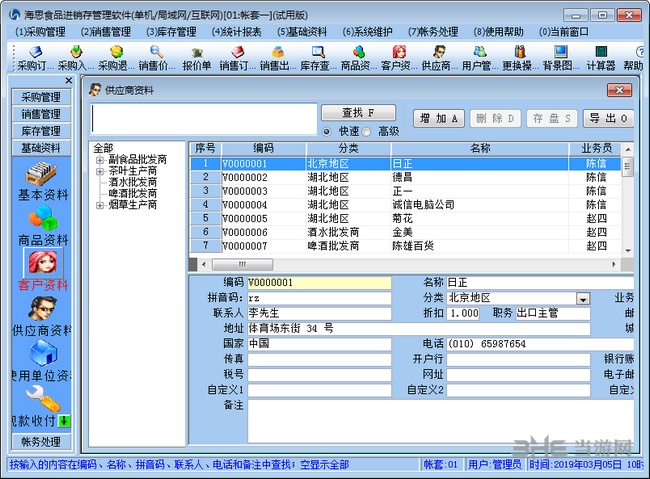Image resolution: width=650 pixels, height=479 pixels.
Task: Sort by the 编码 column header
Action: tap(264, 148)
